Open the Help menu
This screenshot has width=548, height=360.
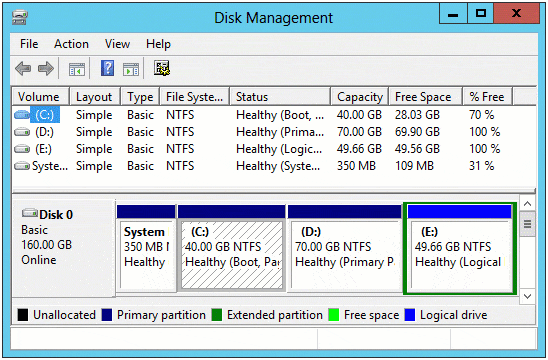(158, 44)
